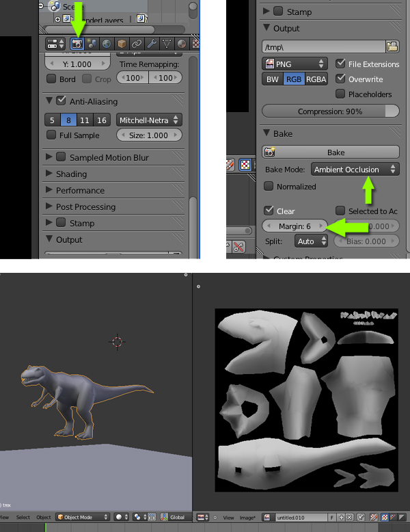This screenshot has height=532, width=410.
Task: Enable Selected to Active checkbox
Action: tap(340, 211)
